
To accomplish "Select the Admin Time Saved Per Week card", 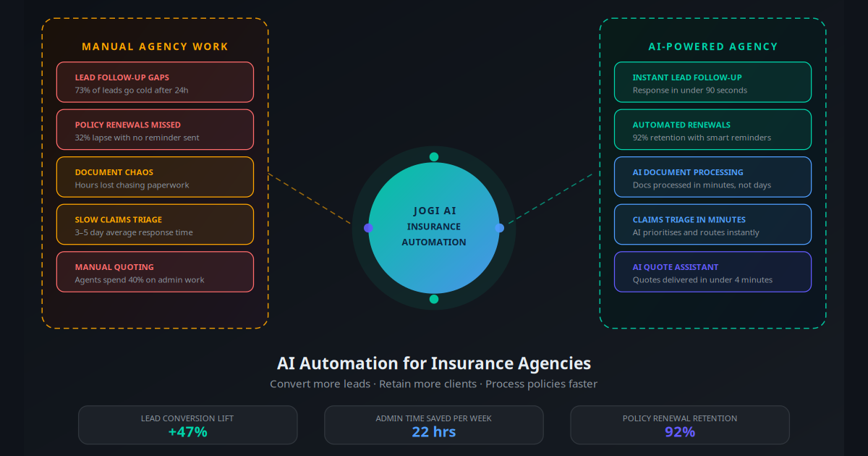I will (x=434, y=425).
